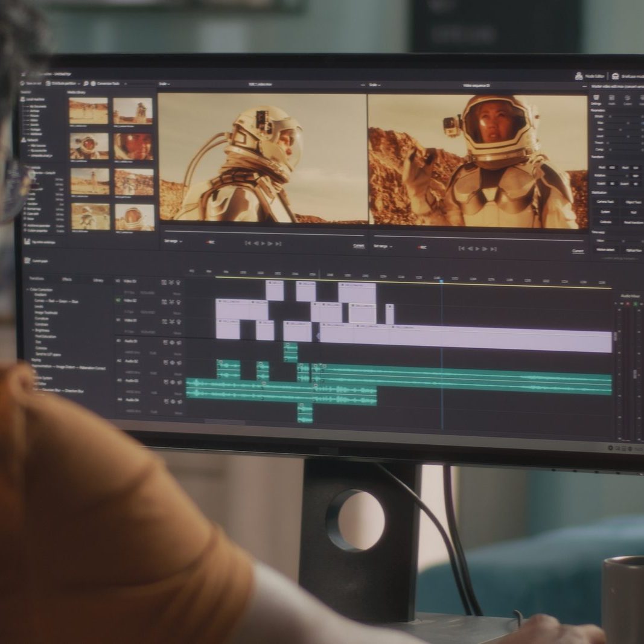Click the Motion detect button
The height and width of the screenshot is (644, 644).
[605, 250]
